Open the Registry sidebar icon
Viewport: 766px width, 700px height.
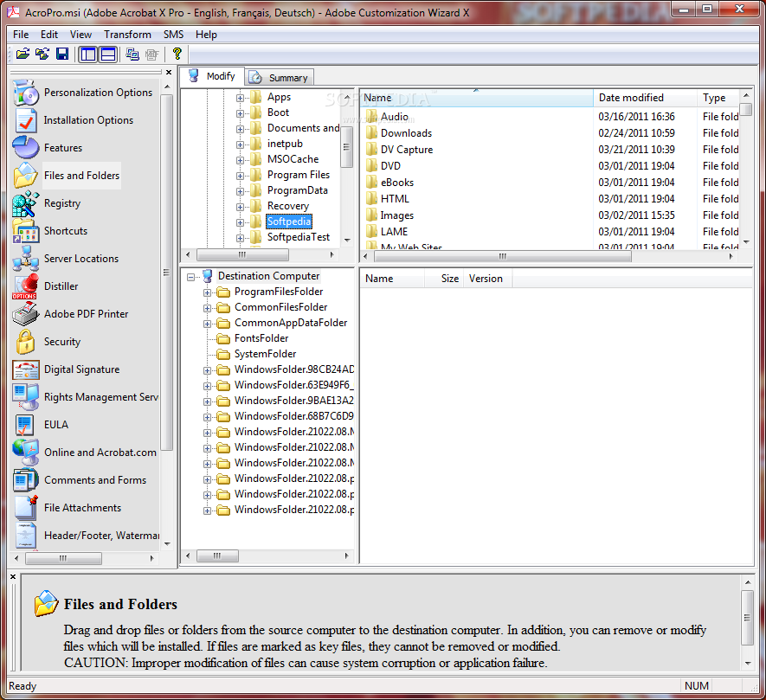(26, 203)
